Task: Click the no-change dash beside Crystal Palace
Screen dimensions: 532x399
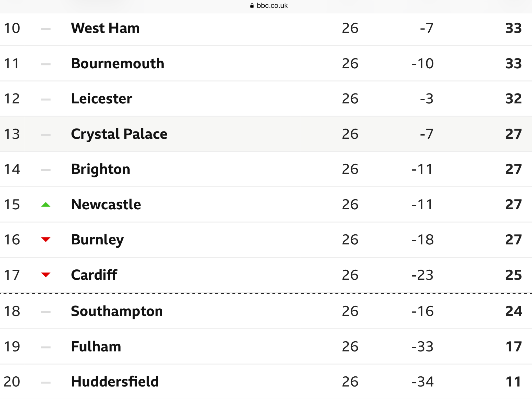Action: point(46,135)
